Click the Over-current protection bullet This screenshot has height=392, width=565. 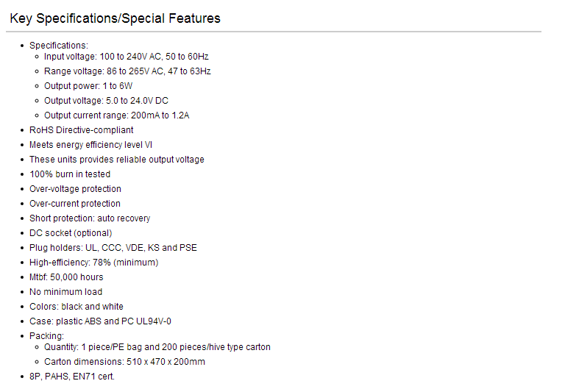[75, 204]
